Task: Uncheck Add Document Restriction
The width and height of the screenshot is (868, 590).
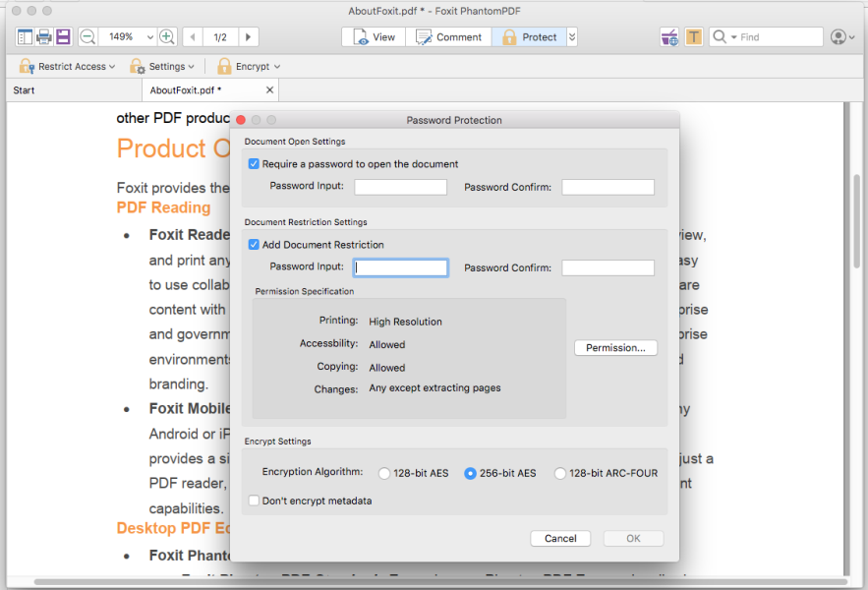Action: (254, 244)
